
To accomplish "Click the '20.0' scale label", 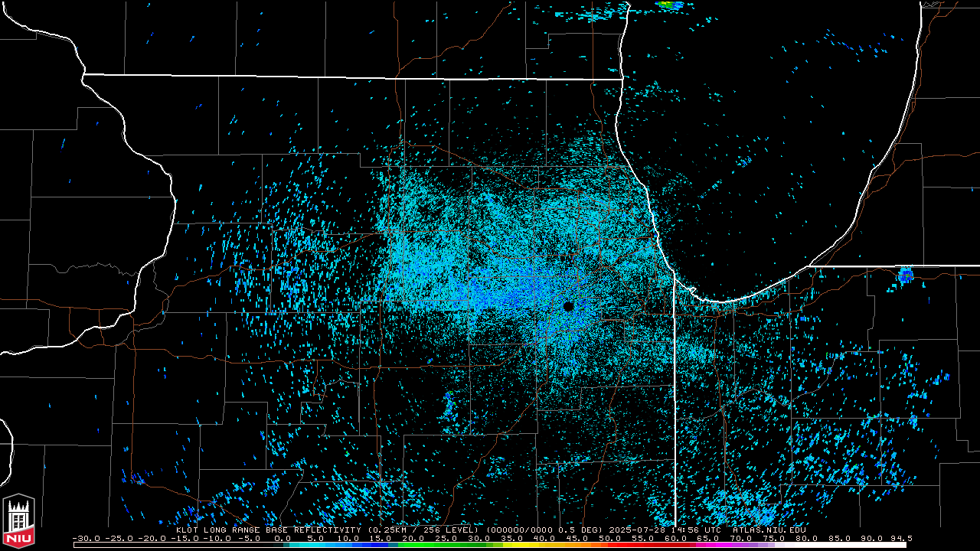I will pyautogui.click(x=414, y=538).
